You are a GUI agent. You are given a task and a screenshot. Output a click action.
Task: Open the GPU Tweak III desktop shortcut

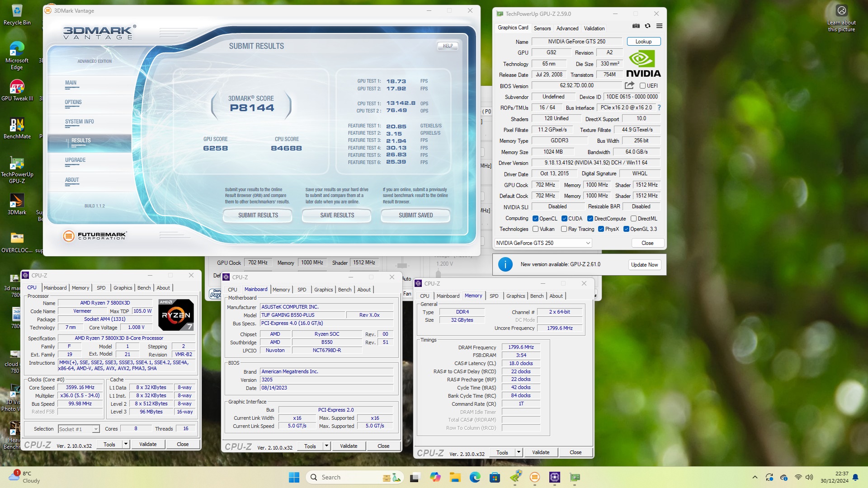(x=17, y=90)
